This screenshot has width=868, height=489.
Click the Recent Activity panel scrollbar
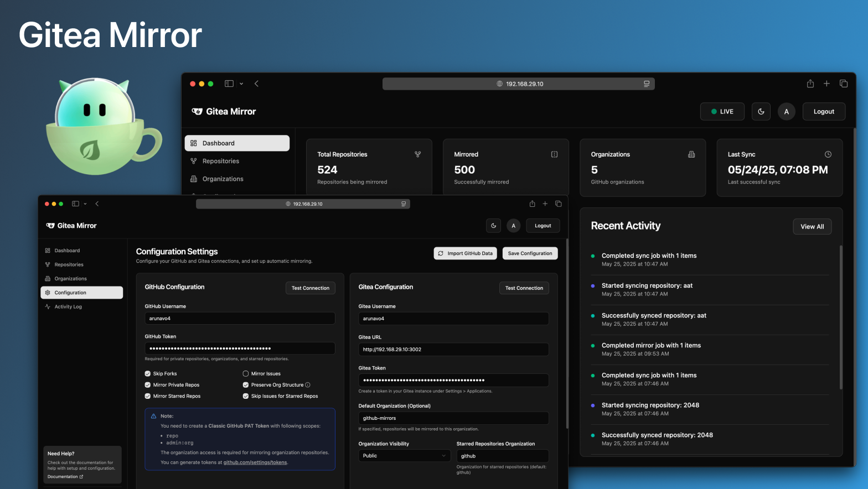click(x=841, y=318)
